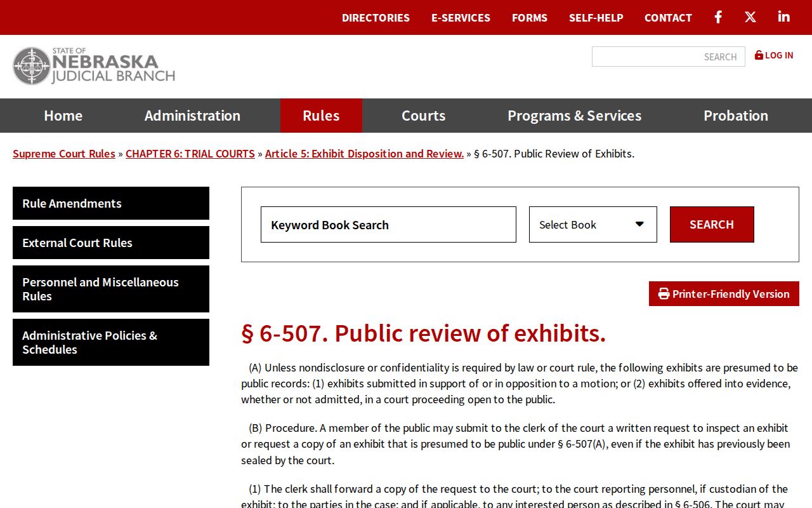Go to Directories in top bar

pos(376,18)
